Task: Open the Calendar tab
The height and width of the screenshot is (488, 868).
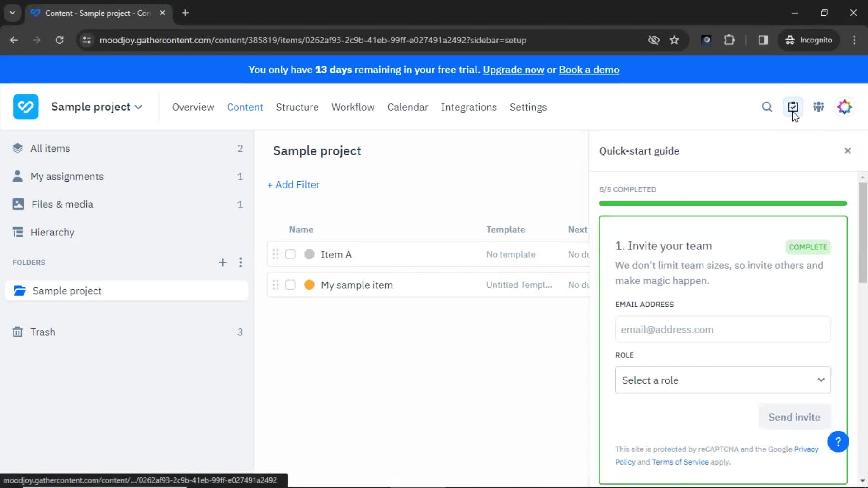Action: [x=408, y=107]
